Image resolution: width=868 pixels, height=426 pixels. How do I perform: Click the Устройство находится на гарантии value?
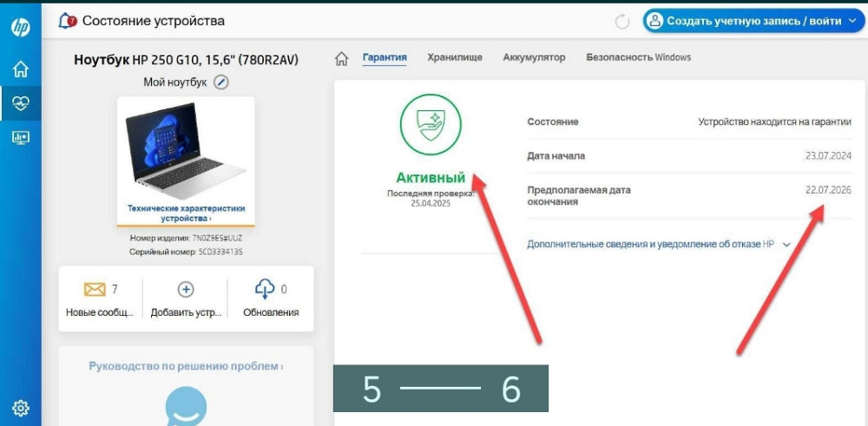[774, 122]
